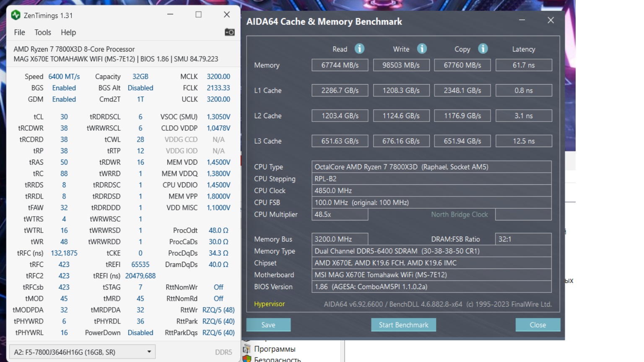Take screenshot with ZenTimings camera icon
Image resolution: width=644 pixels, height=362 pixels.
point(229,32)
